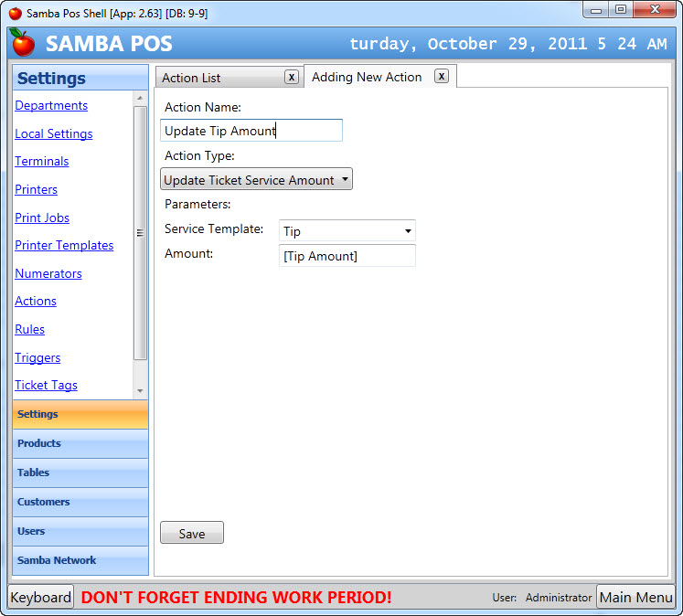683x616 pixels.
Task: Open the Triggers link
Action: click(x=37, y=357)
